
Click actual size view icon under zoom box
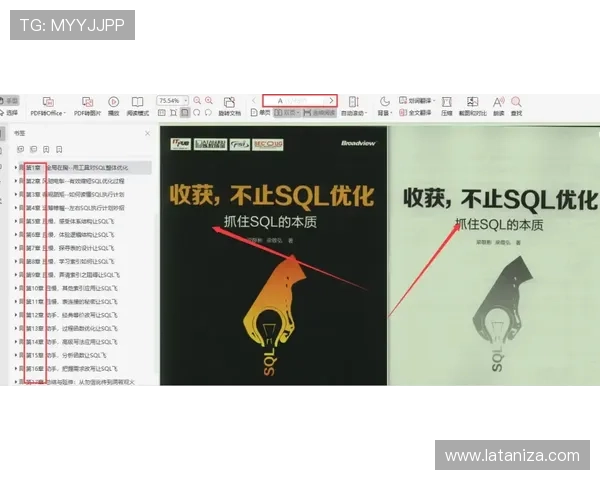(162, 113)
